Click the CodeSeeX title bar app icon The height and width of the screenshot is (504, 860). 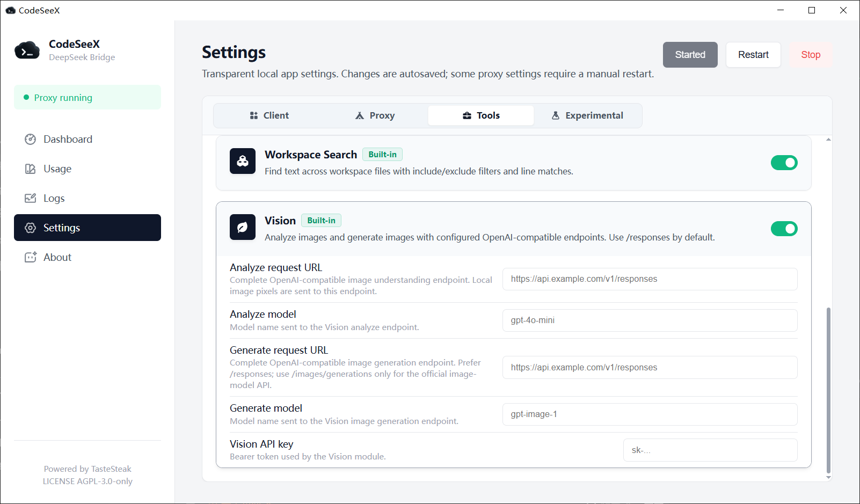pos(11,10)
